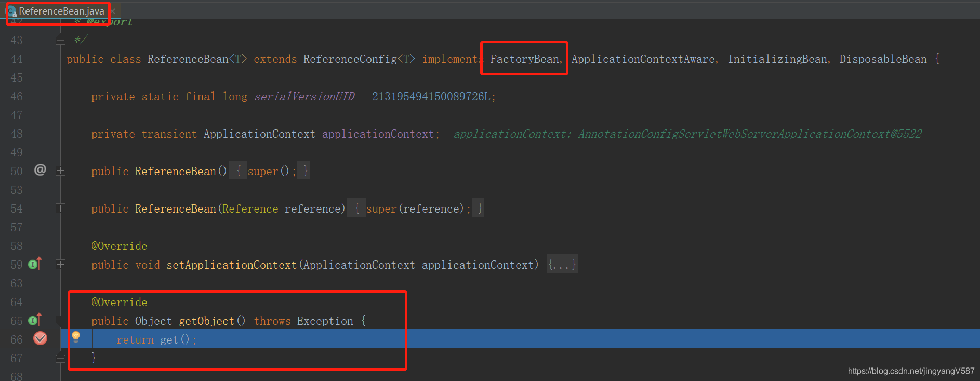Expand the folded ReferenceBean() constructor on line 50
This screenshot has height=381, width=980.
(60, 170)
